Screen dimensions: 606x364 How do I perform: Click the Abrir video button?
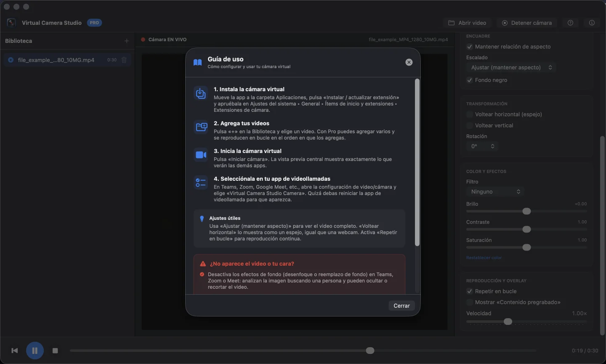(467, 23)
